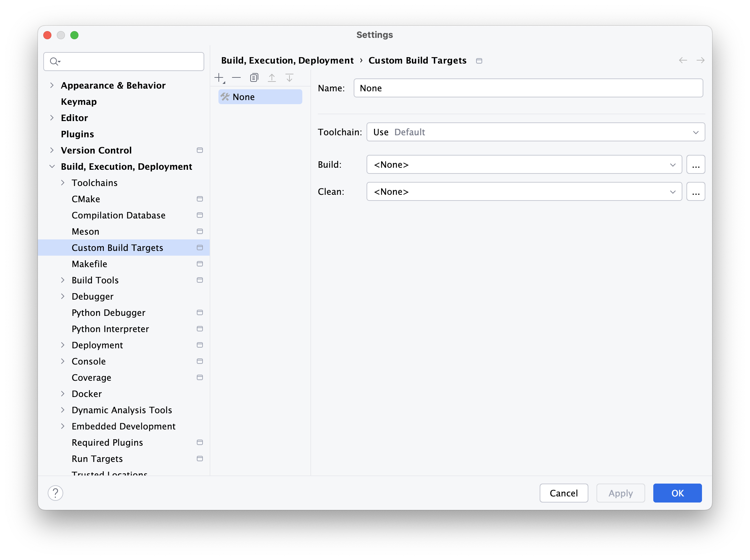The height and width of the screenshot is (560, 750).
Task: Click the Cancel button
Action: [x=563, y=493]
